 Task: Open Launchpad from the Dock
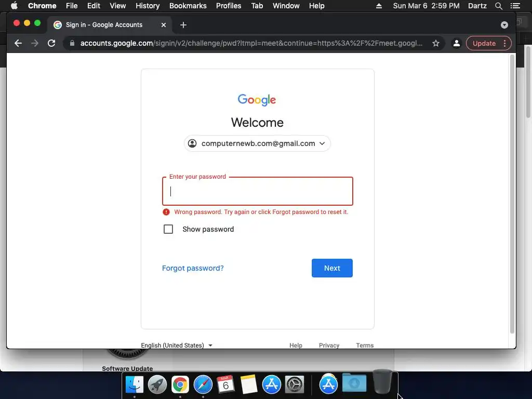click(x=157, y=384)
